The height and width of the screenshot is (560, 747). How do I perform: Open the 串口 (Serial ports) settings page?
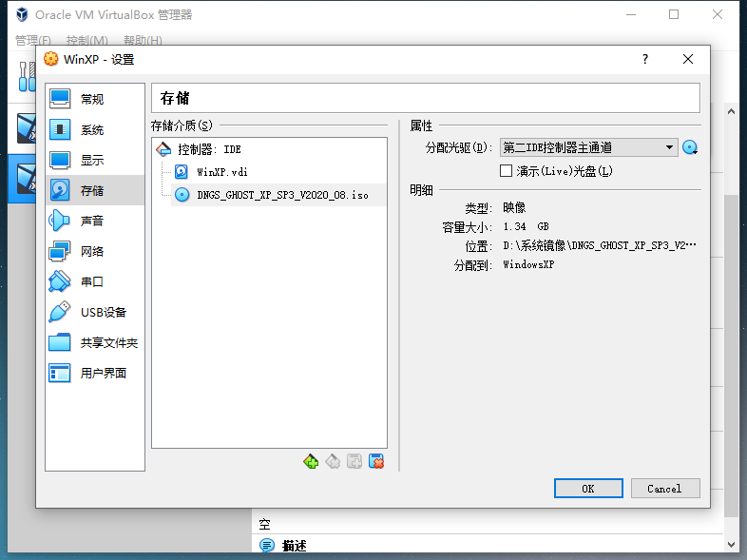(95, 281)
